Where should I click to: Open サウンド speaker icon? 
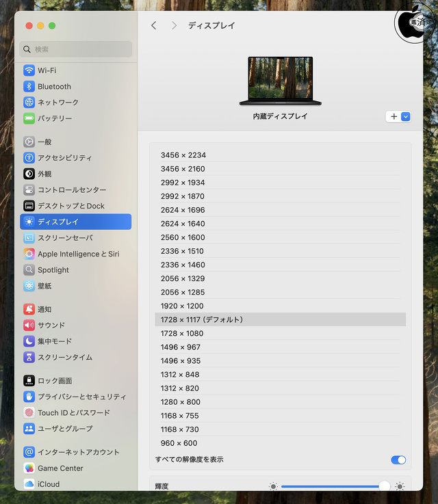coord(29,326)
